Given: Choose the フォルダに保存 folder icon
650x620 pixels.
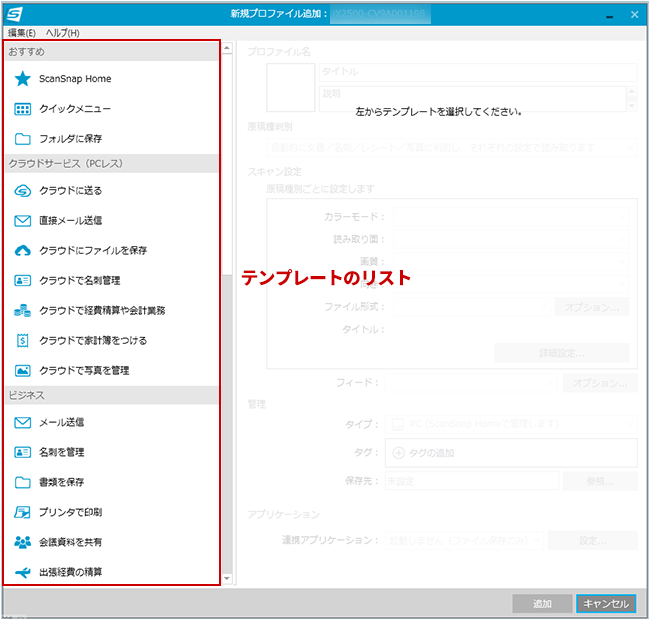Looking at the screenshot, I should (x=22, y=139).
